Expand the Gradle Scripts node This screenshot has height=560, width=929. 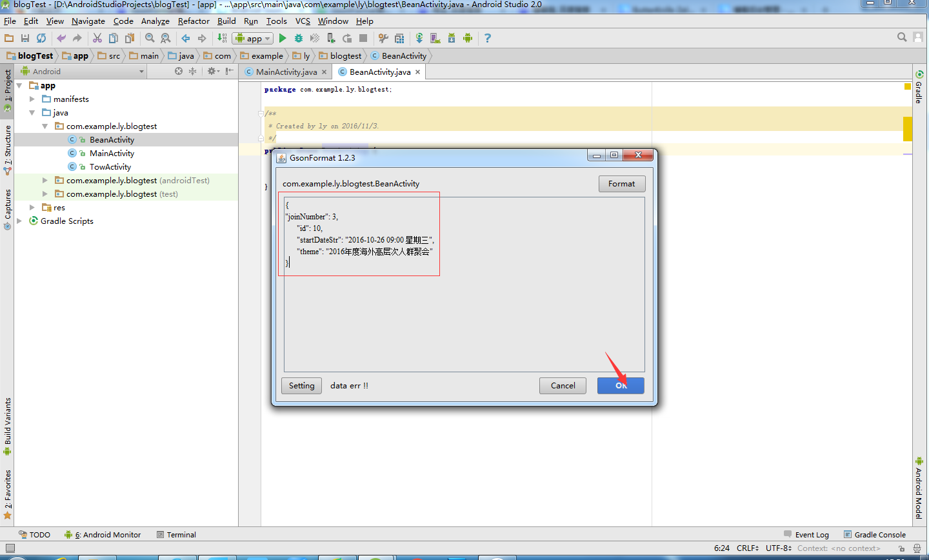coord(19,221)
